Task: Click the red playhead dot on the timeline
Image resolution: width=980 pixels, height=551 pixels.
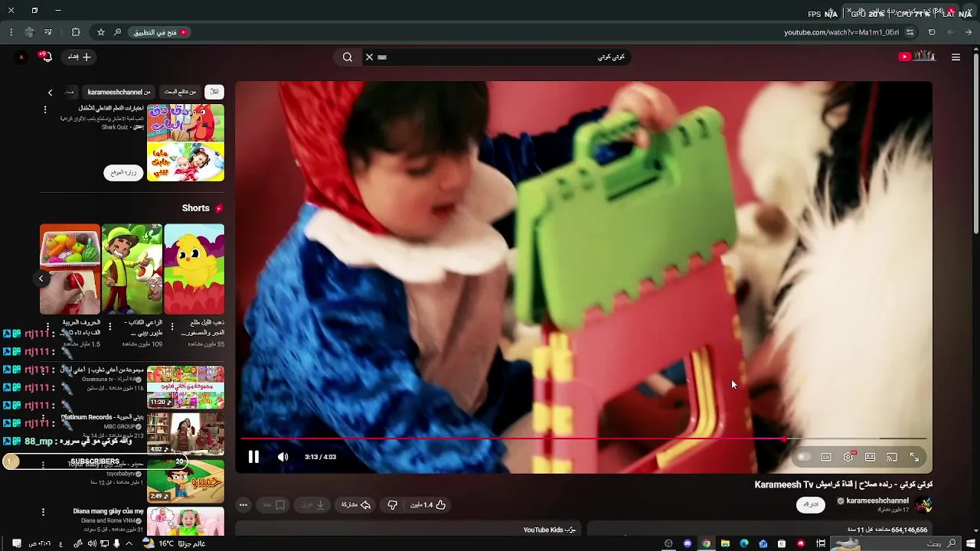Action: pos(784,439)
